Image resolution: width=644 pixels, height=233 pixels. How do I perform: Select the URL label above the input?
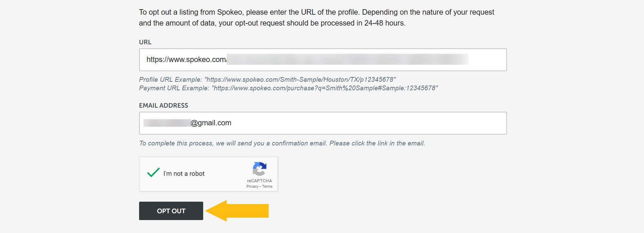click(145, 42)
